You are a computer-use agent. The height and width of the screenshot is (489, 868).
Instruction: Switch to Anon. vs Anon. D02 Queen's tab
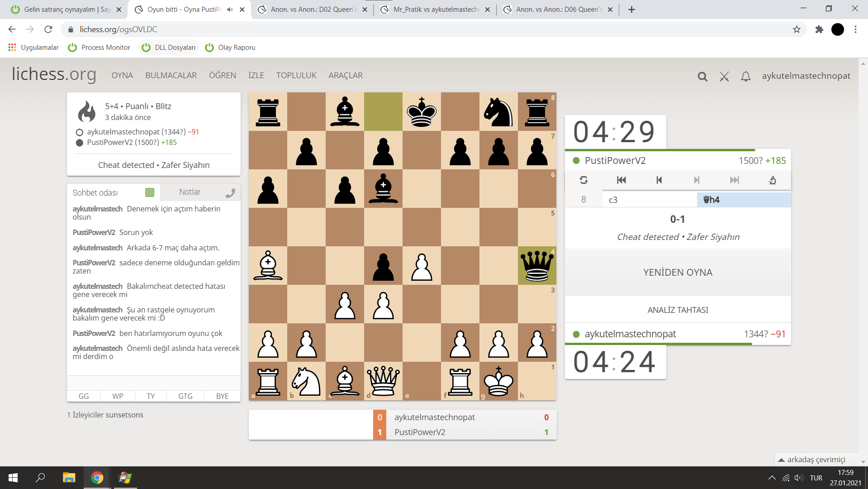point(313,10)
